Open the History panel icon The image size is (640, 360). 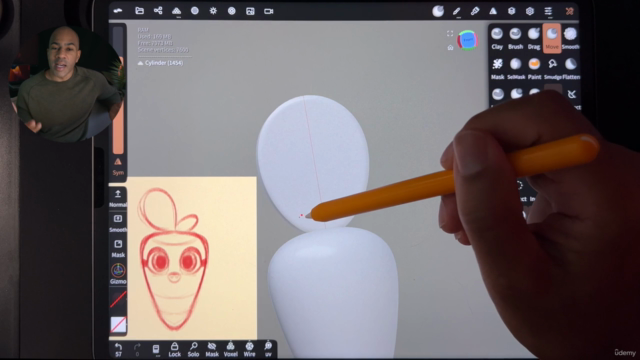156,350
